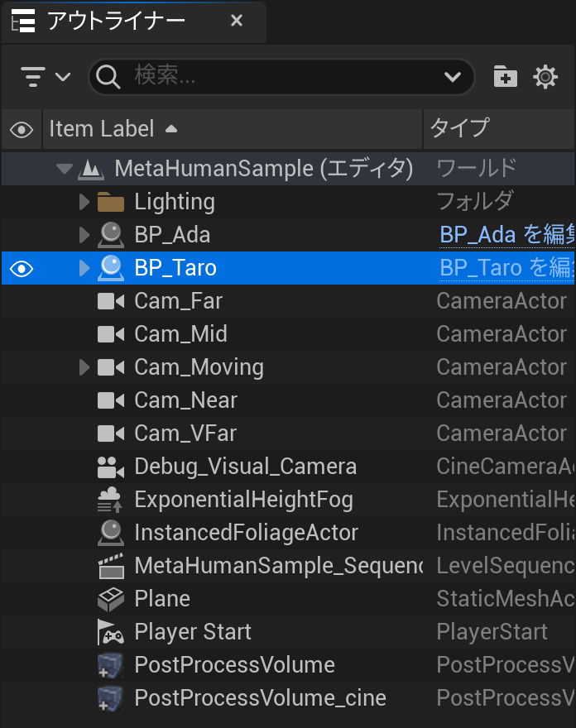Click the PostProcessVolume_cine cube icon

point(110,698)
